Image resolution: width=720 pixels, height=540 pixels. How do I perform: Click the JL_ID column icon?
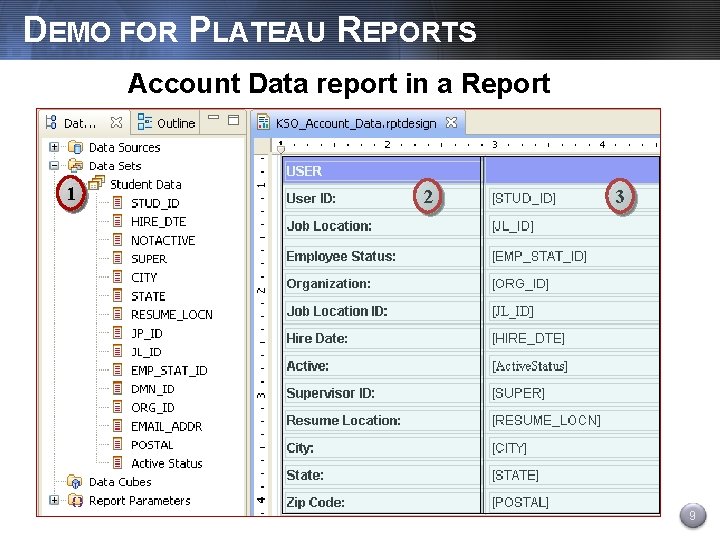(x=118, y=351)
